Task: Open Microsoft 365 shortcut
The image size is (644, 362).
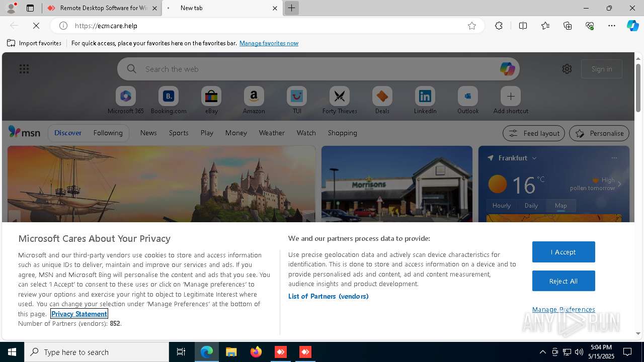Action: 126,100
